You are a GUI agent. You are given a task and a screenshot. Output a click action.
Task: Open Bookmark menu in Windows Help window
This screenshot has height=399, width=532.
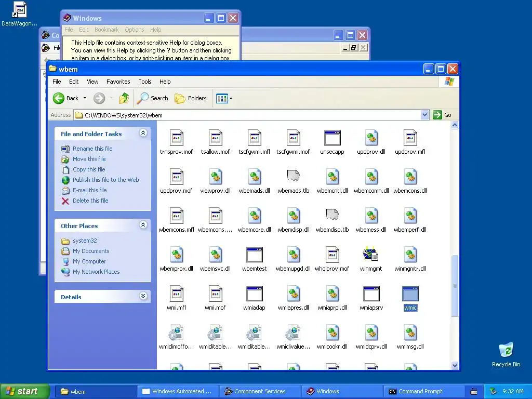coord(107,30)
